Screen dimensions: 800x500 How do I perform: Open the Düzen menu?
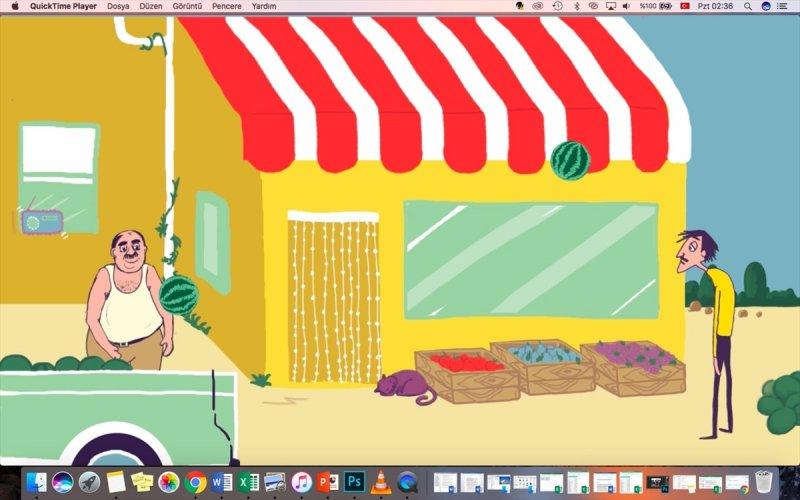click(x=151, y=6)
